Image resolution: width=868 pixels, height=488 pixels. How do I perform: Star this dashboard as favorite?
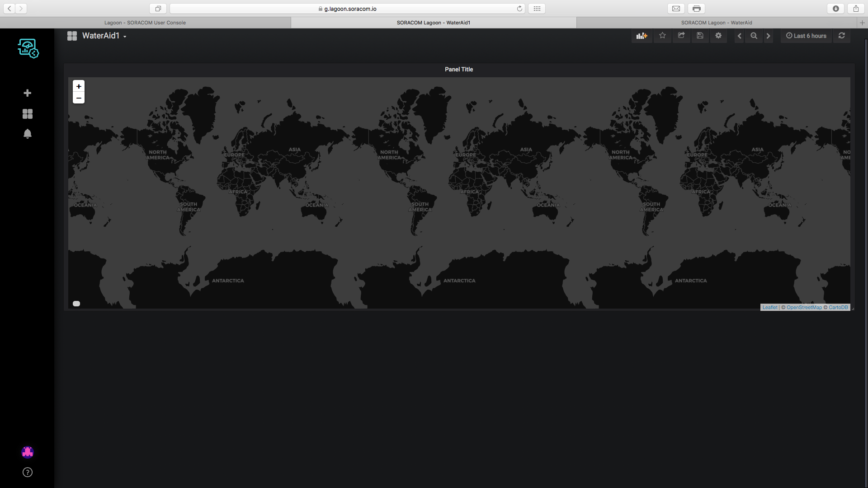click(662, 36)
